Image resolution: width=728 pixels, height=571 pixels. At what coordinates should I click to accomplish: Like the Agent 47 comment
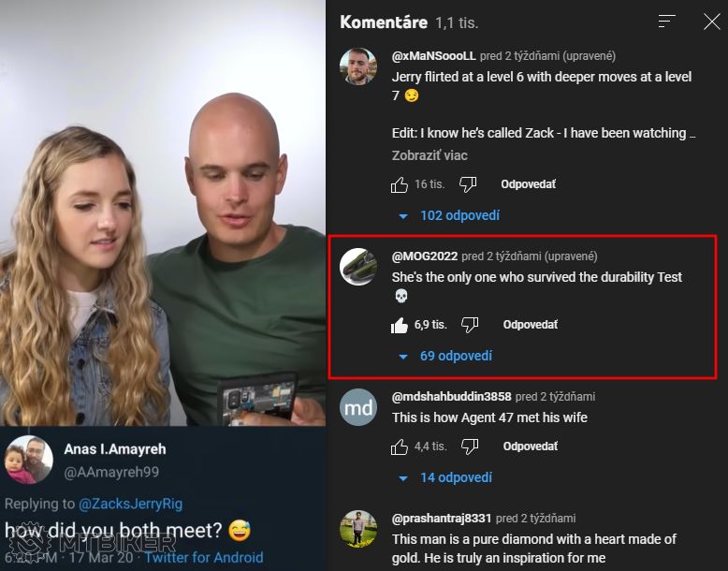click(400, 447)
